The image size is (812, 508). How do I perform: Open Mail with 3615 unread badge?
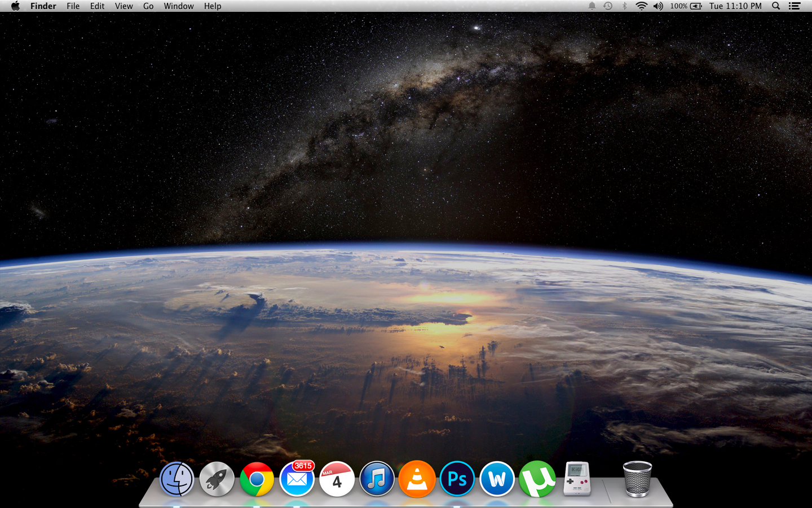click(x=297, y=479)
